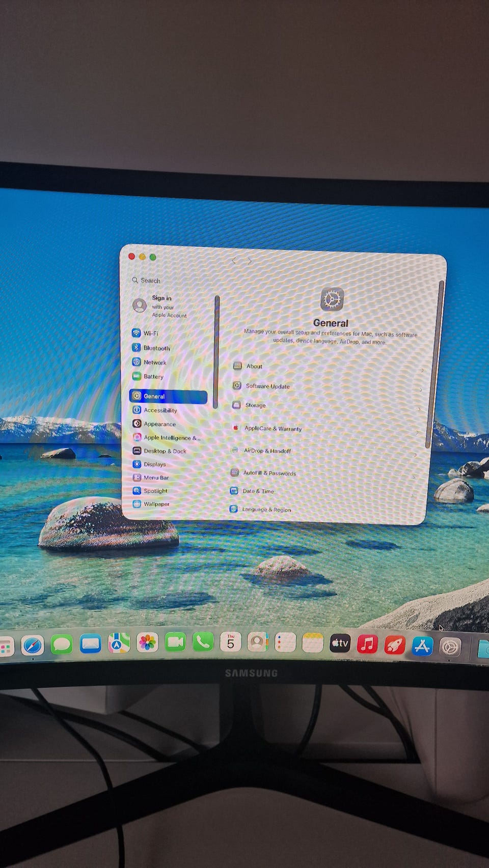This screenshot has width=489, height=868.
Task: Select Bluetooth in the sidebar
Action: pos(156,348)
